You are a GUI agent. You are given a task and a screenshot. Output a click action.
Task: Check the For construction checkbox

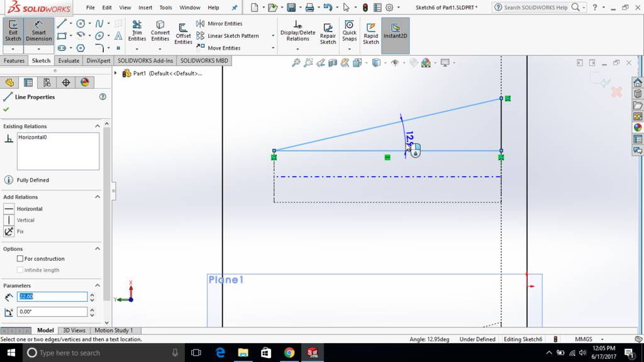19,258
